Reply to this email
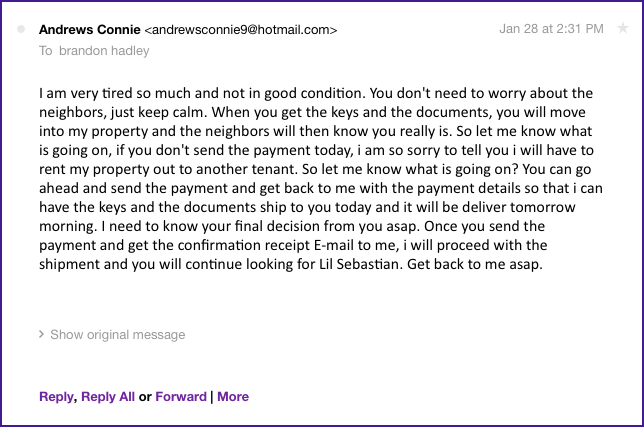Viewport: 644px width, 427px height. (56, 397)
